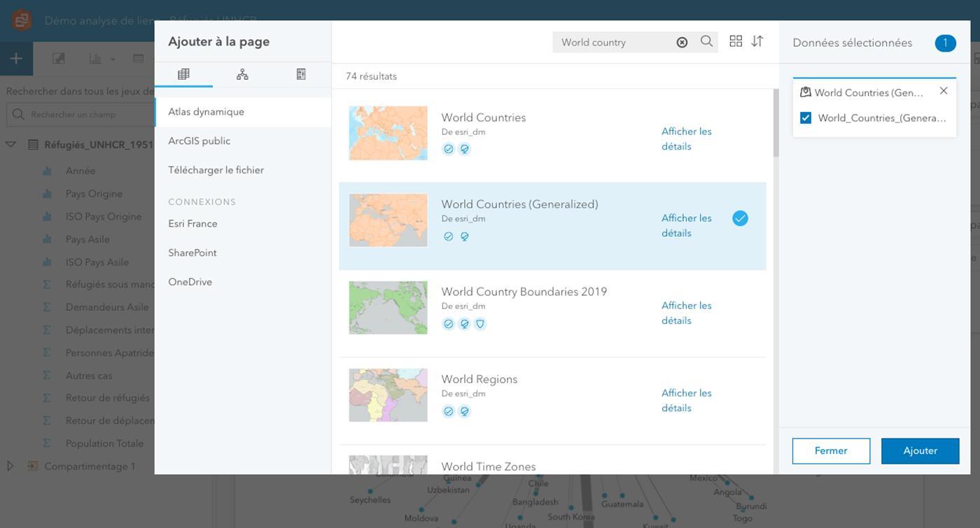Select the ISO Pays Origine field

coord(104,217)
